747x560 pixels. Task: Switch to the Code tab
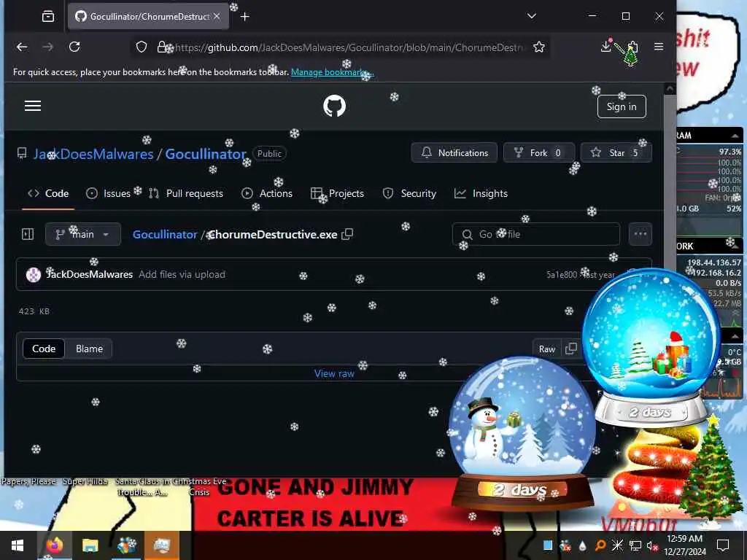point(48,193)
